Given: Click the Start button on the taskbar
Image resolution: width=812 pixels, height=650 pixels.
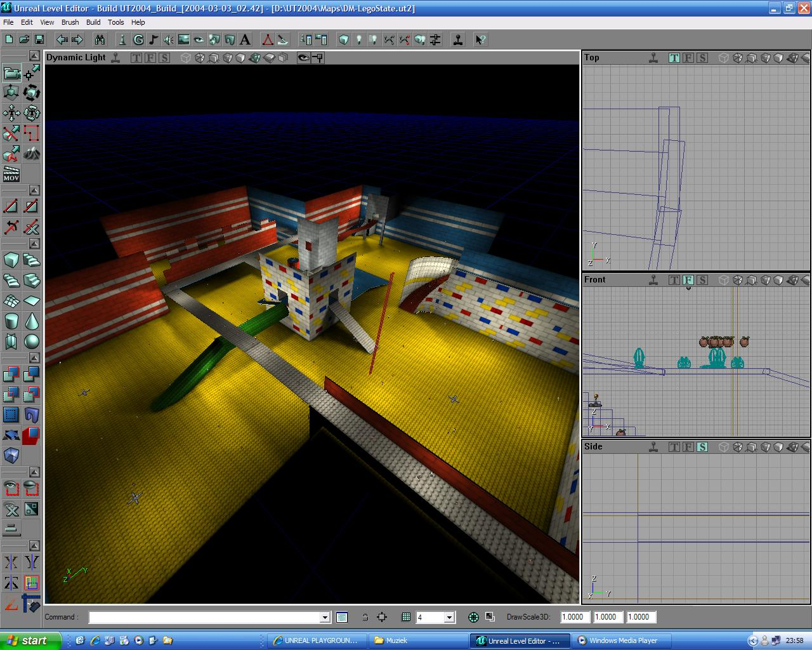Looking at the screenshot, I should (29, 640).
